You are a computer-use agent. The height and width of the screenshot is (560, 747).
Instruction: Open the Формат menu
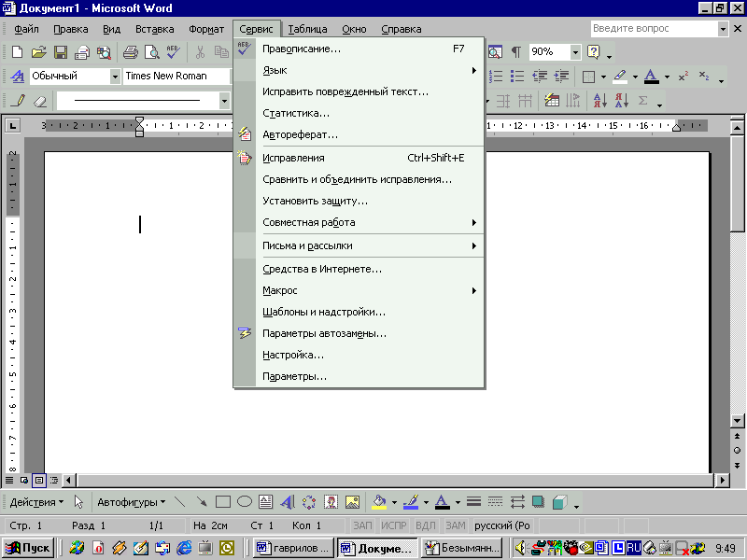click(x=206, y=29)
